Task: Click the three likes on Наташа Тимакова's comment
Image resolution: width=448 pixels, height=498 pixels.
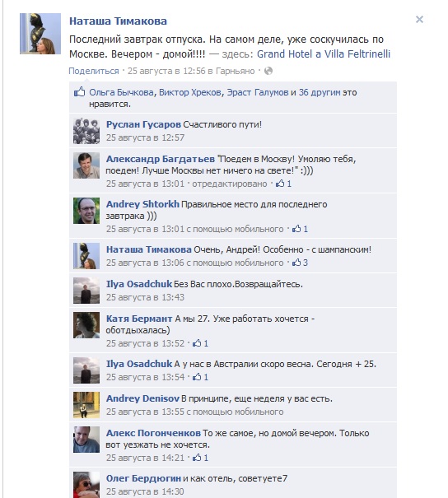Action: [x=306, y=263]
